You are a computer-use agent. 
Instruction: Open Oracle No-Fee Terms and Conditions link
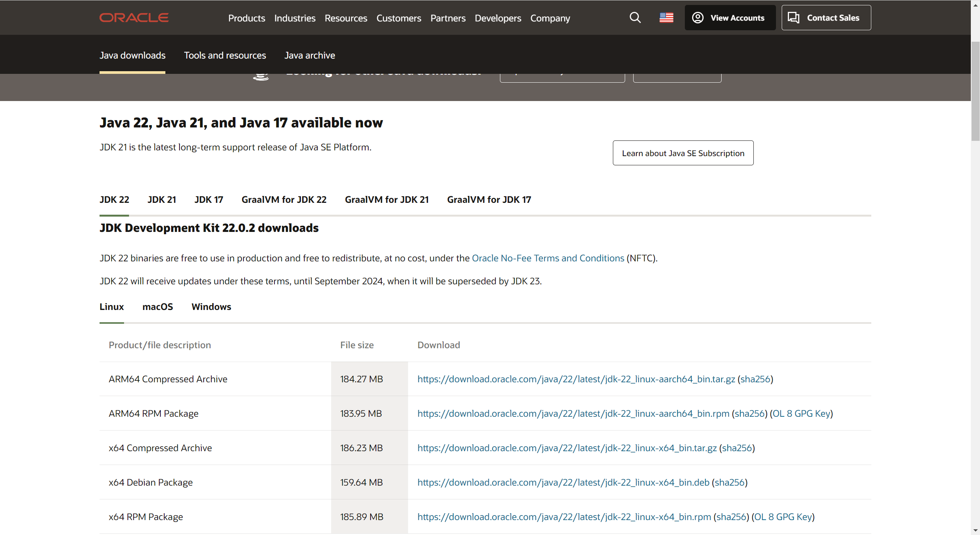[548, 258]
